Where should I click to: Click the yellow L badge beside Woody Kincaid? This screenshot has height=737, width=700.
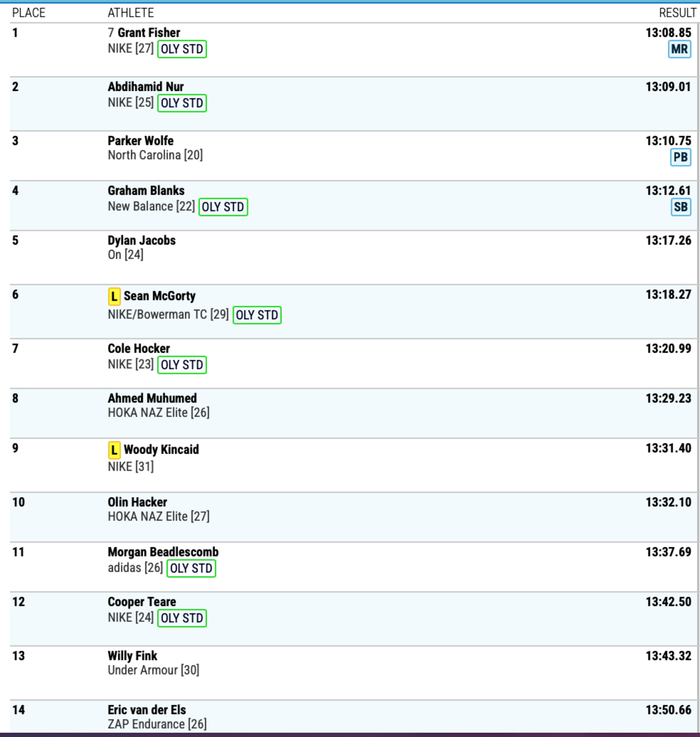(114, 450)
